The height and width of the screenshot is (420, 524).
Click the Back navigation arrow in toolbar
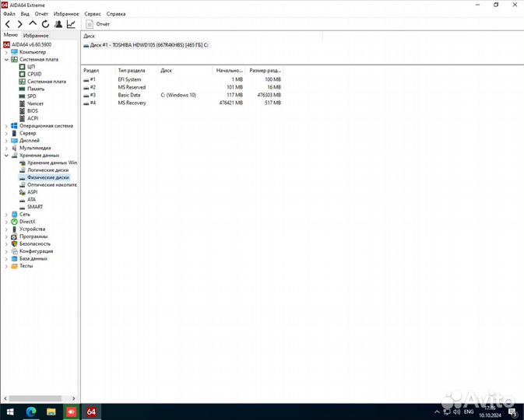pos(8,24)
